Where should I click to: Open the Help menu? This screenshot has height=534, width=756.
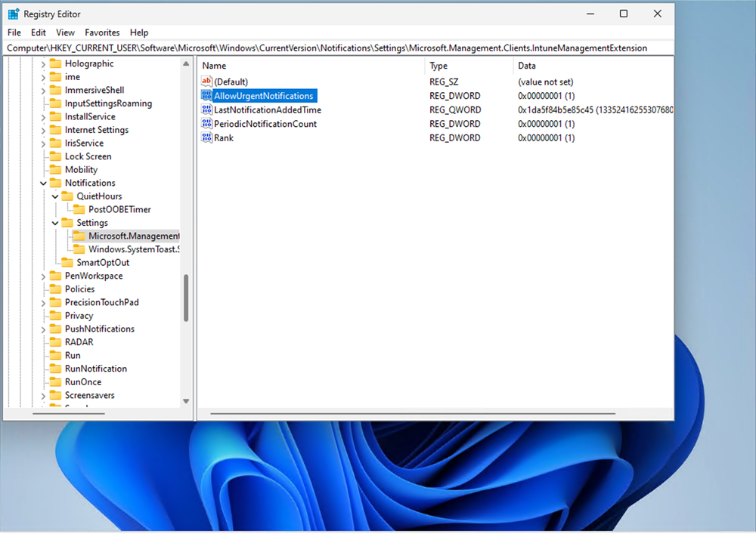click(139, 32)
